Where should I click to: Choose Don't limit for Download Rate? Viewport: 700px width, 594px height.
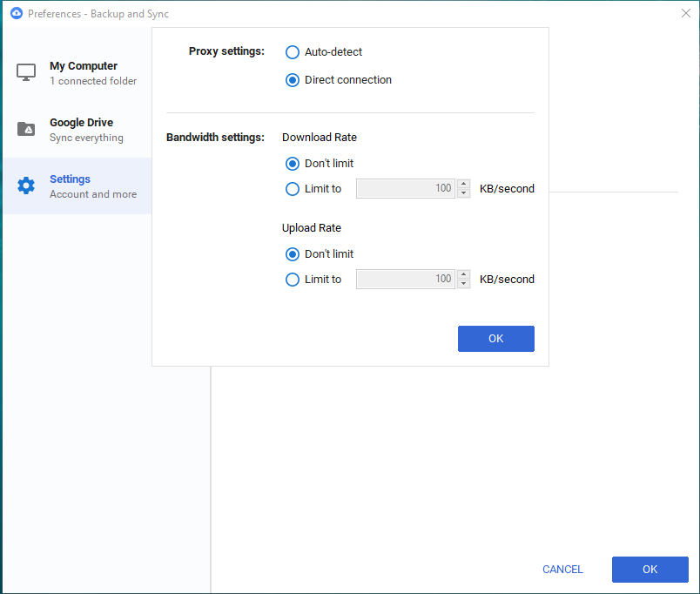(x=293, y=163)
